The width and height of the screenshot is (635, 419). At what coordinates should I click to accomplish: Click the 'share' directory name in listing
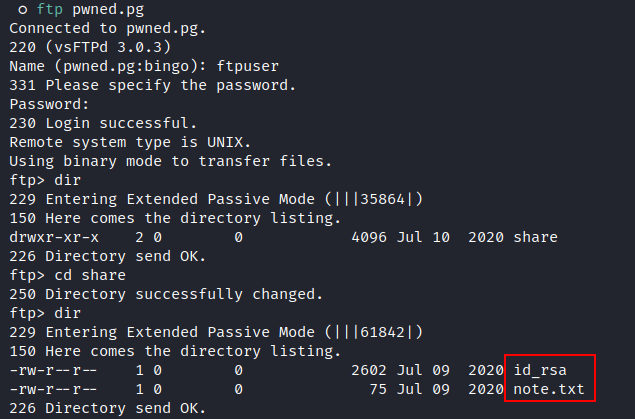pos(535,237)
